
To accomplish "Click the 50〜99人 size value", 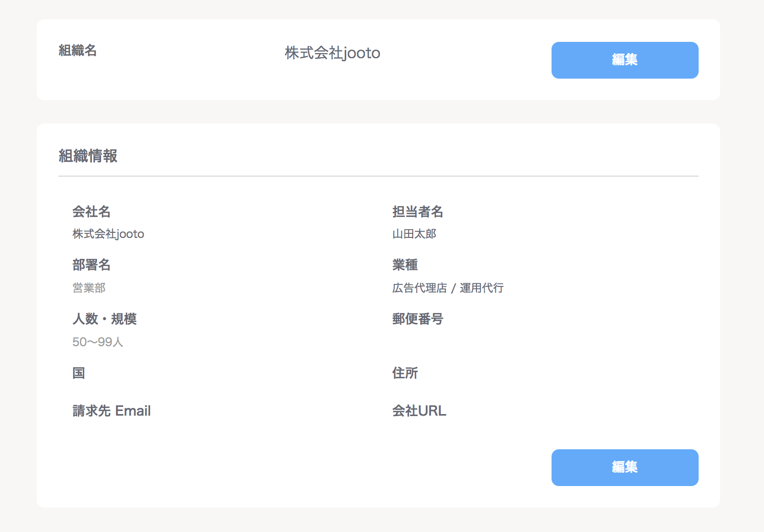I will click(98, 342).
